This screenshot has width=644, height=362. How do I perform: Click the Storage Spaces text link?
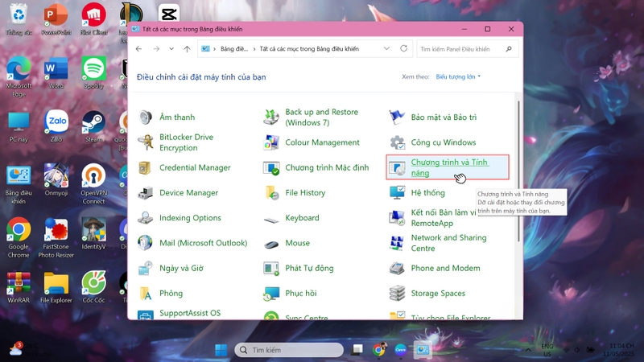click(x=438, y=294)
